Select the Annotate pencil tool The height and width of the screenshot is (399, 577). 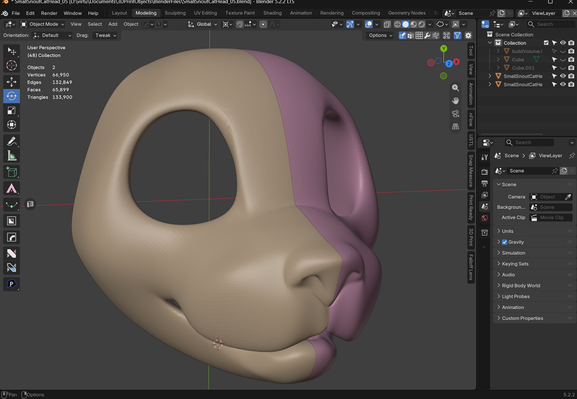pos(11,141)
